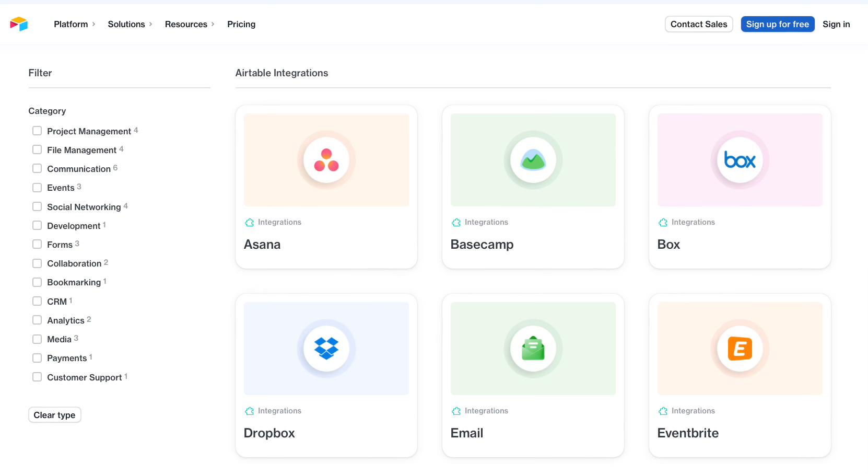Click the integrations puzzle icon on Basecamp card
This screenshot has height=474, width=868.
[x=456, y=223]
